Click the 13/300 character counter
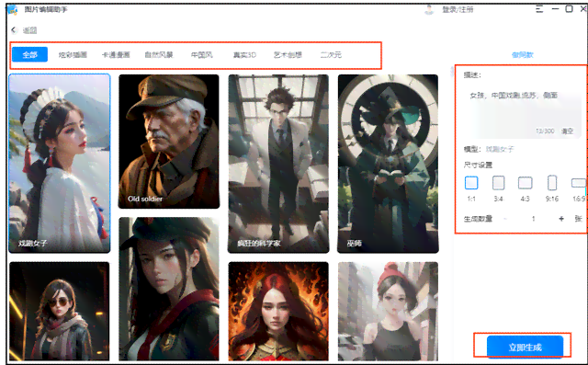 (x=545, y=131)
